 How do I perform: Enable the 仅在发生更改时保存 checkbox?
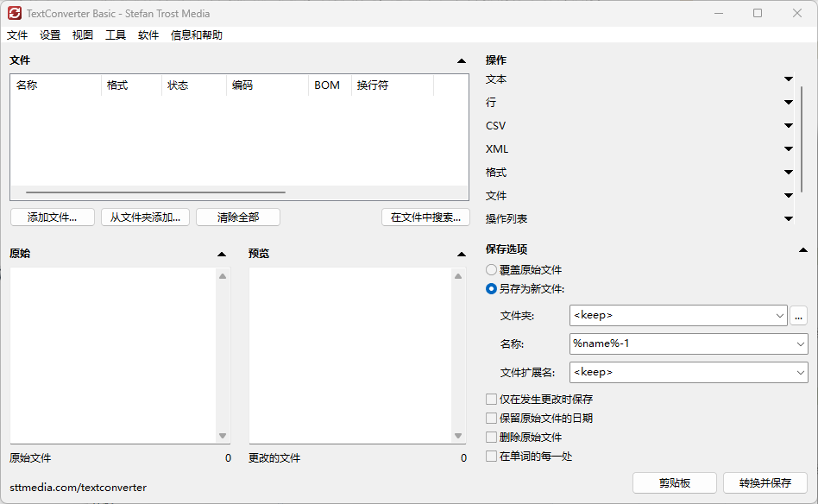pos(492,400)
